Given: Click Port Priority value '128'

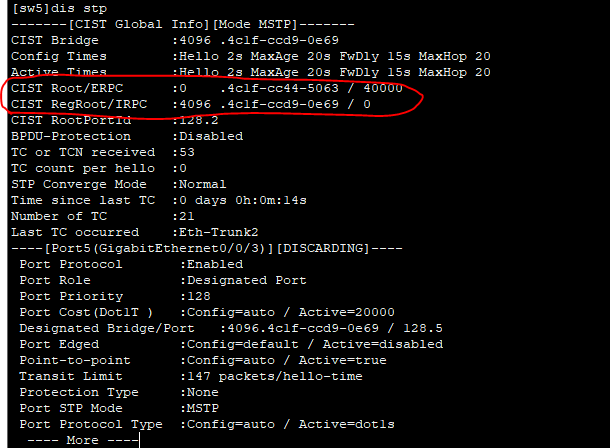Looking at the screenshot, I should [199, 297].
